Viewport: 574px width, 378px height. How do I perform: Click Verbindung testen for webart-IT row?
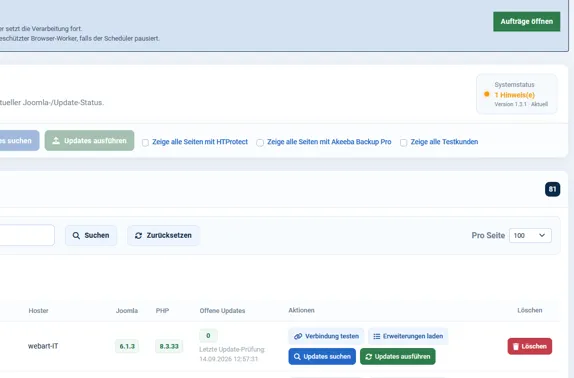tap(326, 336)
